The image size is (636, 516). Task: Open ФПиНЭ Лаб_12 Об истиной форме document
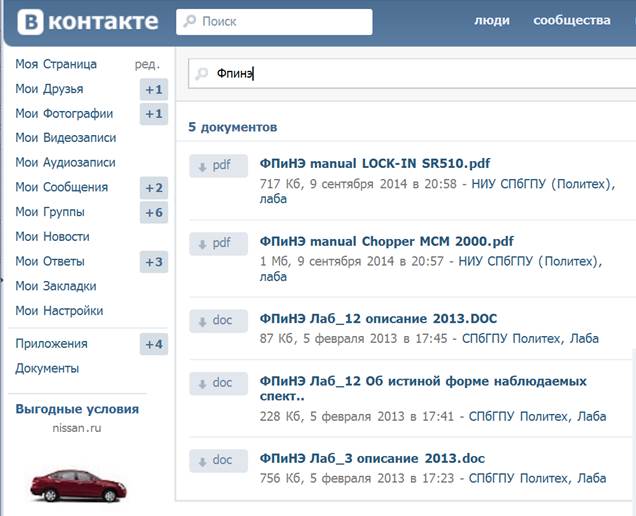coord(423,388)
